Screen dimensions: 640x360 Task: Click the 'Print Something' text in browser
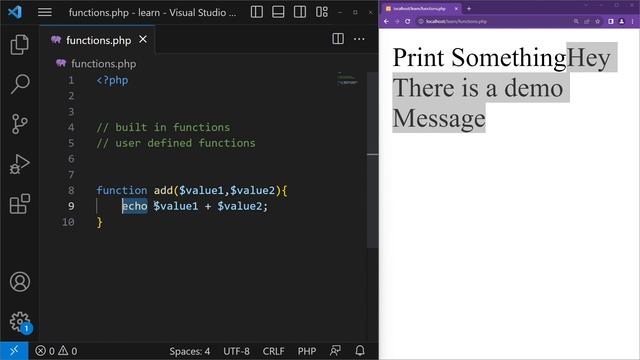479,57
